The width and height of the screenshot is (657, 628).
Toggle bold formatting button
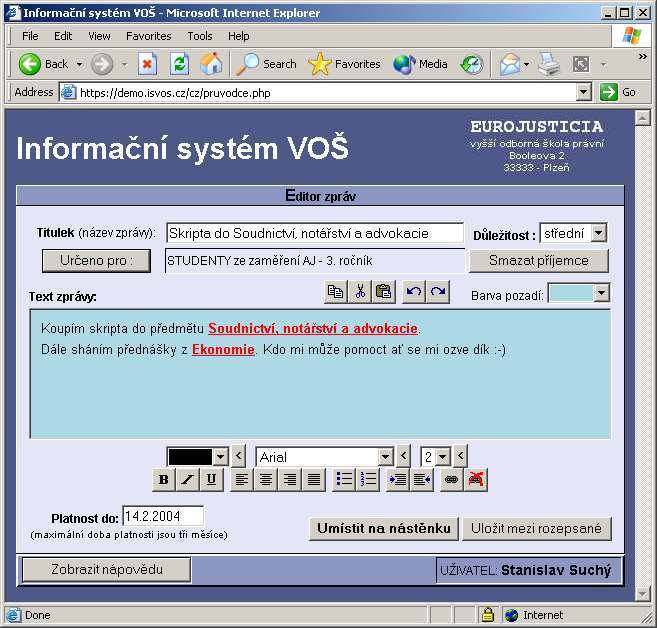(164, 479)
